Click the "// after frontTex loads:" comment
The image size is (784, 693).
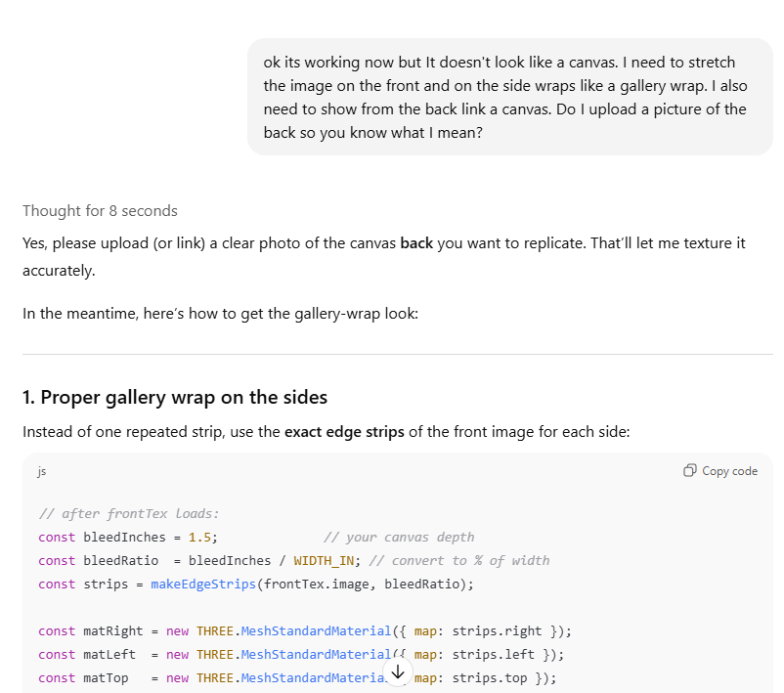(x=129, y=513)
